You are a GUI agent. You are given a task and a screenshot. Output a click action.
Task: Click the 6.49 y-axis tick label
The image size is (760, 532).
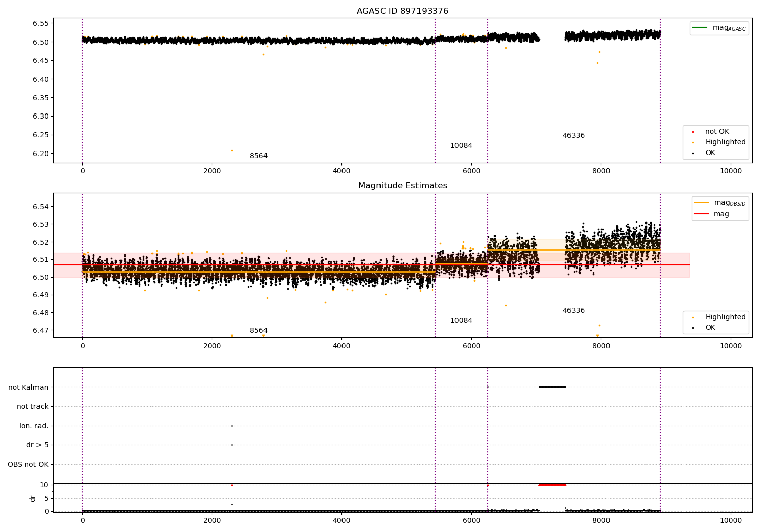pyautogui.click(x=41, y=295)
